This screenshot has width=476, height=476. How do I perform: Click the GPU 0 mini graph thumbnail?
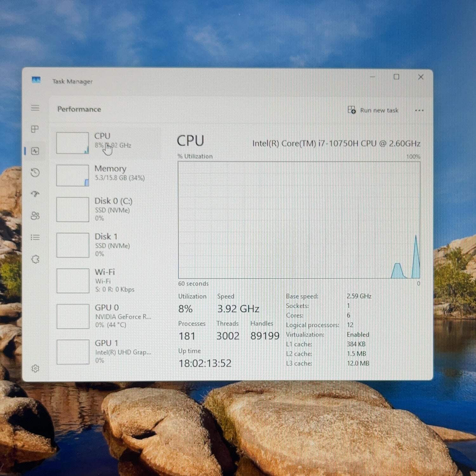73,316
